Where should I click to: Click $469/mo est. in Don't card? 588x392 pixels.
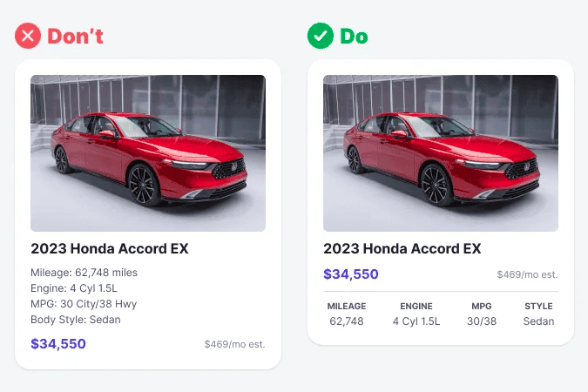click(x=234, y=344)
